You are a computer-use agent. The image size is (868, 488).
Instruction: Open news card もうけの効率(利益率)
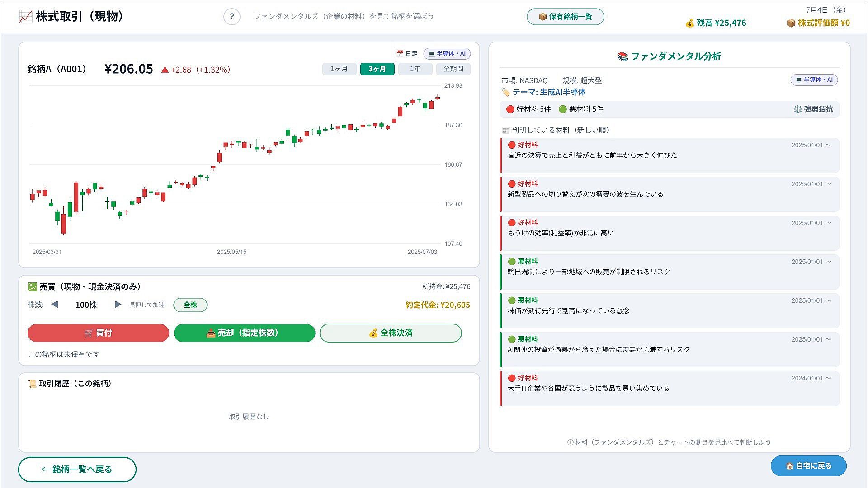pos(670,233)
